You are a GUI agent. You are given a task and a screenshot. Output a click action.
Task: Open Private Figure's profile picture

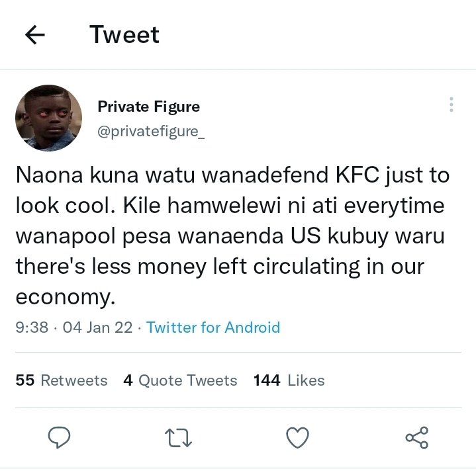coord(48,118)
